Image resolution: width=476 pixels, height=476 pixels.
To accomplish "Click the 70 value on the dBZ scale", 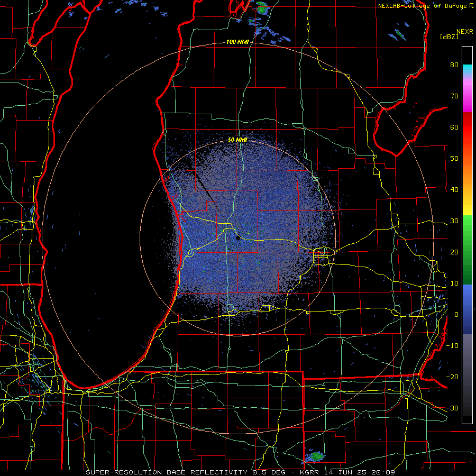I will coord(454,96).
